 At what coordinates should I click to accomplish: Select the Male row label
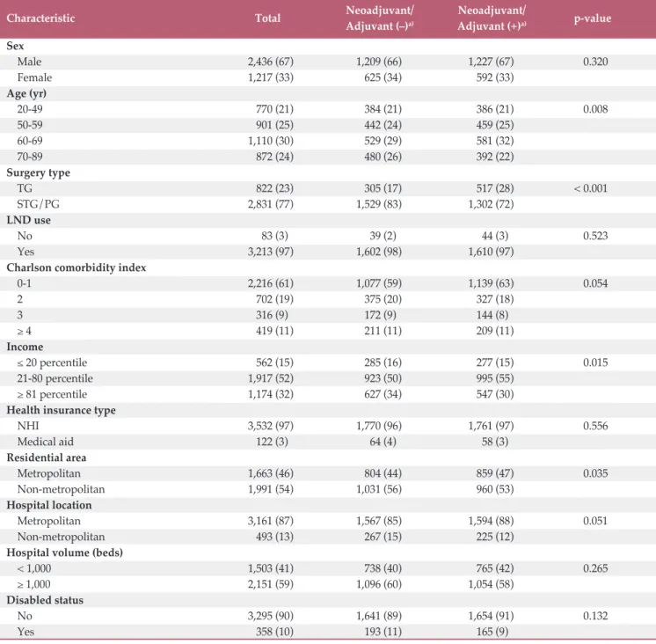[29, 62]
